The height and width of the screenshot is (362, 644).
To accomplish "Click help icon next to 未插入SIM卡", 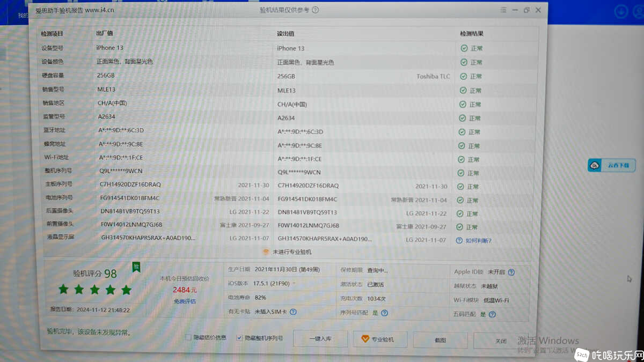I will tap(292, 312).
